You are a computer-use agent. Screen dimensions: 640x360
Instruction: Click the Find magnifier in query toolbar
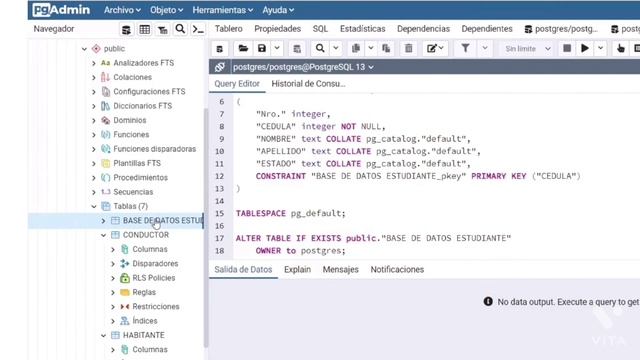pyautogui.click(x=320, y=49)
